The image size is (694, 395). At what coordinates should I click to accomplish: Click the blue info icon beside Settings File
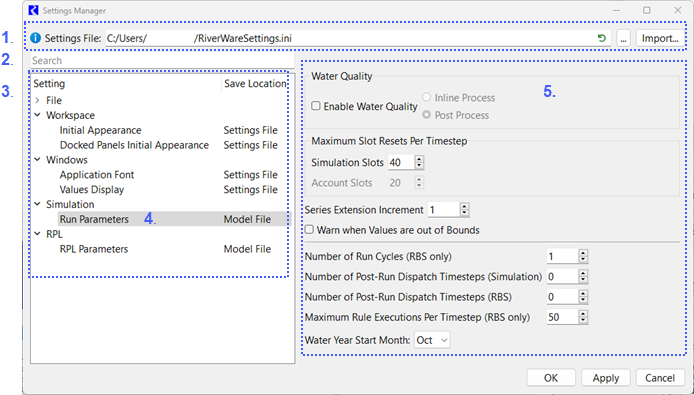click(36, 38)
